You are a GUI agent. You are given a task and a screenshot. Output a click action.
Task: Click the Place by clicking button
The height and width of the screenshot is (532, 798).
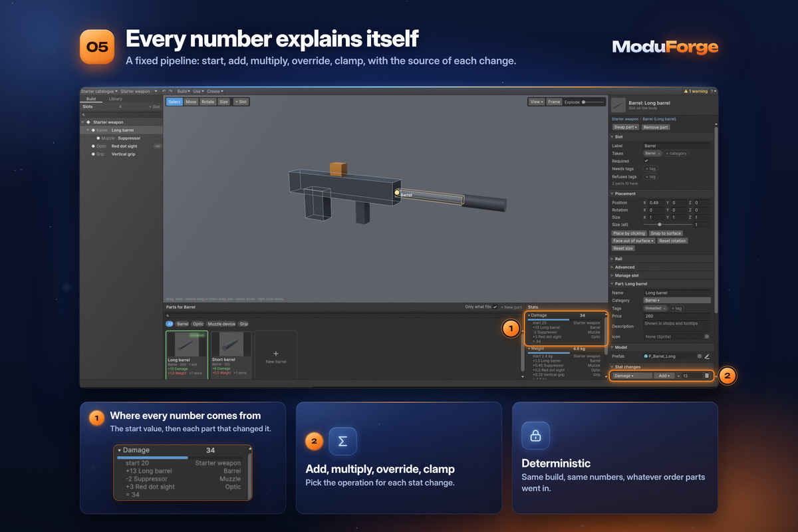629,233
